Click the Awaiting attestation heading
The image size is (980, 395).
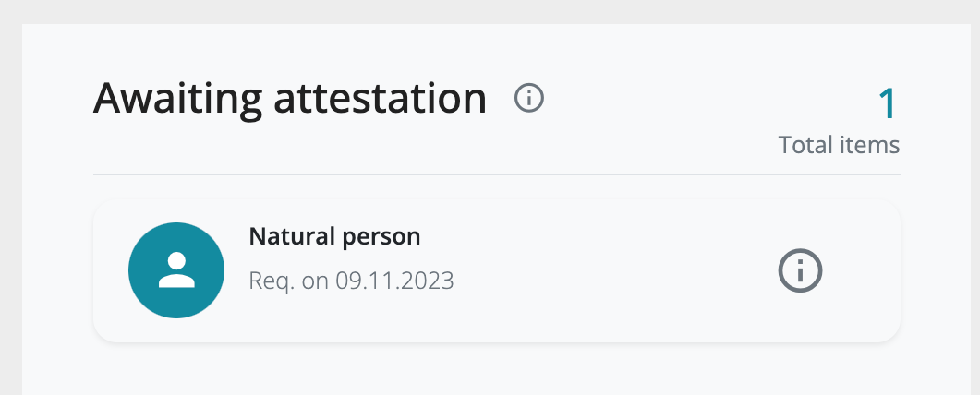289,100
